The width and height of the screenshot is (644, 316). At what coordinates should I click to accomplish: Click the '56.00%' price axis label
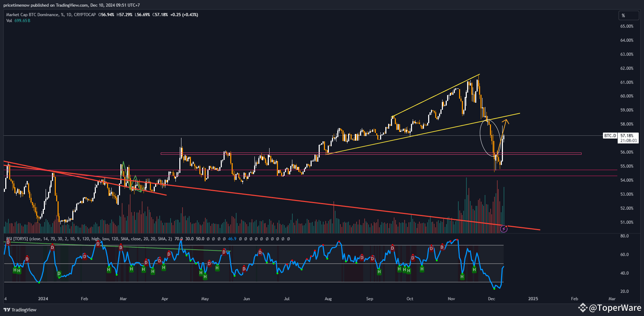point(627,152)
